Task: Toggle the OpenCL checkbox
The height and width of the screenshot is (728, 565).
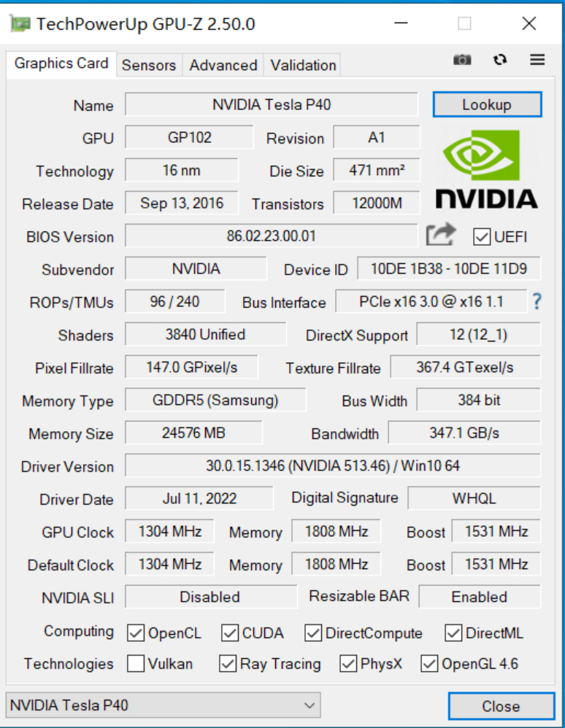Action: (135, 633)
